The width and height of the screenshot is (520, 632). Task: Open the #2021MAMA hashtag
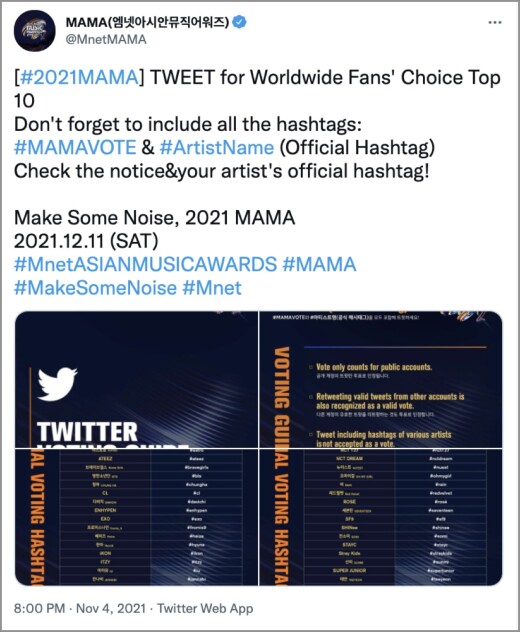pyautogui.click(x=79, y=77)
